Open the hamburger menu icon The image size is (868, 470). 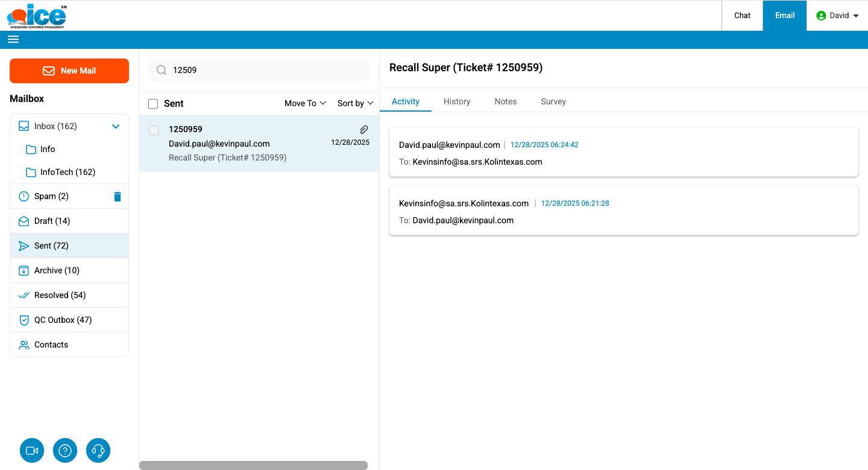[x=13, y=40]
